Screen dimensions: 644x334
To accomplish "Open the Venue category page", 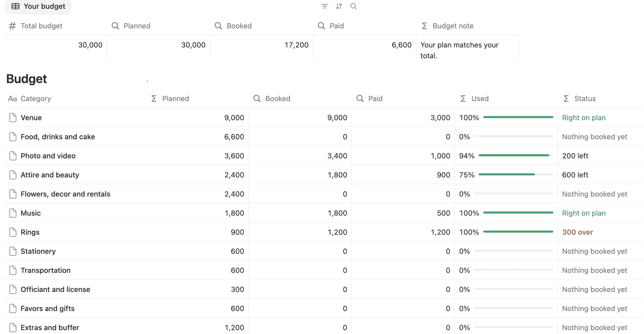I will click(x=31, y=118).
